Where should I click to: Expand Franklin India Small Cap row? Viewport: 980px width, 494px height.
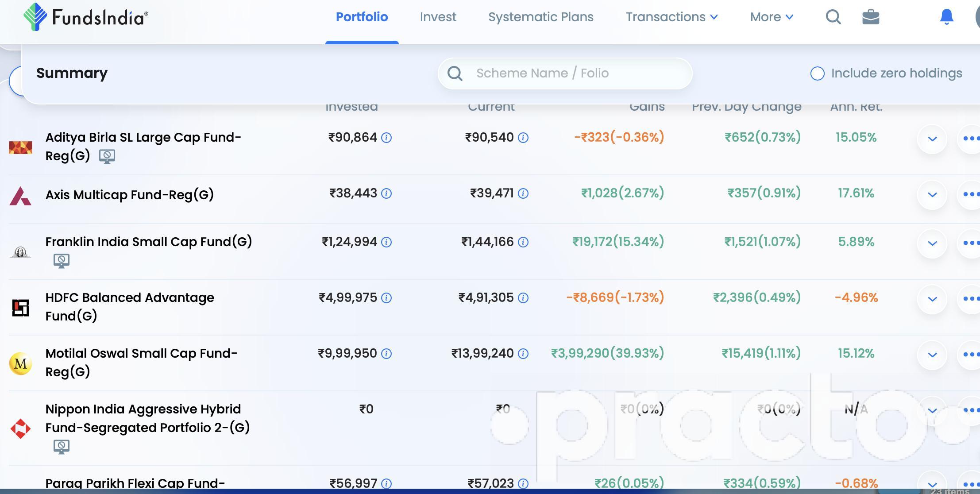(932, 243)
